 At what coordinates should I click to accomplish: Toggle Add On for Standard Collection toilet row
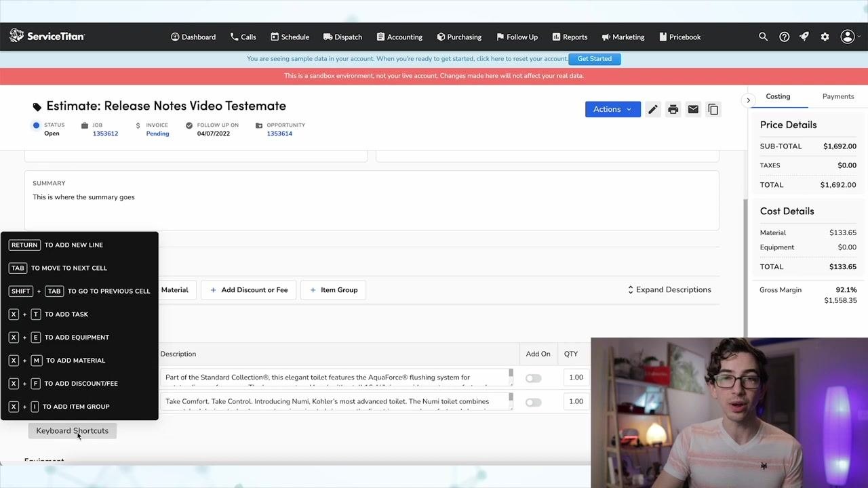533,378
